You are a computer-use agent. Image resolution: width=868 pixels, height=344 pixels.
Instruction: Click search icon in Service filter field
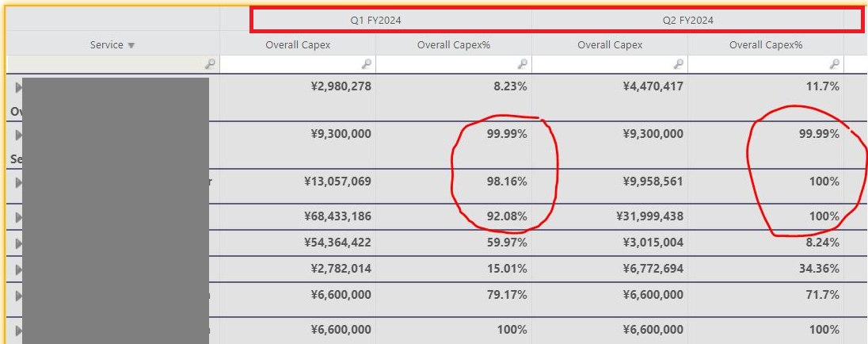tap(210, 64)
